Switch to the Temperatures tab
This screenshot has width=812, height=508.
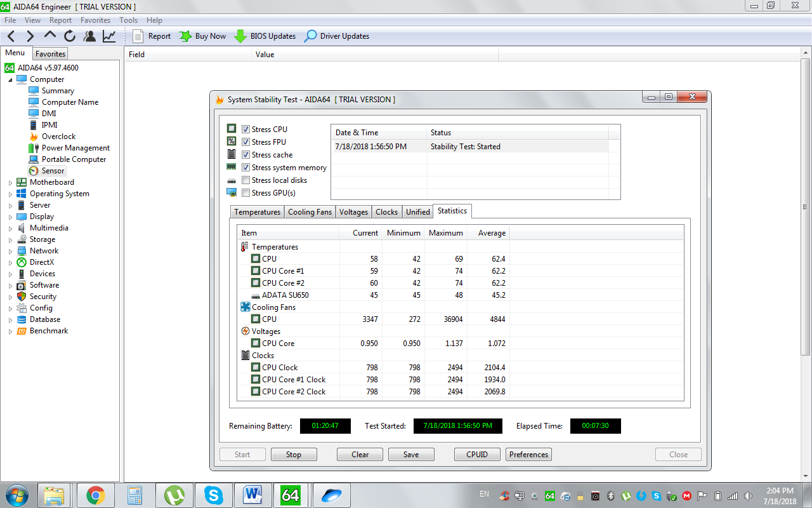(x=257, y=212)
